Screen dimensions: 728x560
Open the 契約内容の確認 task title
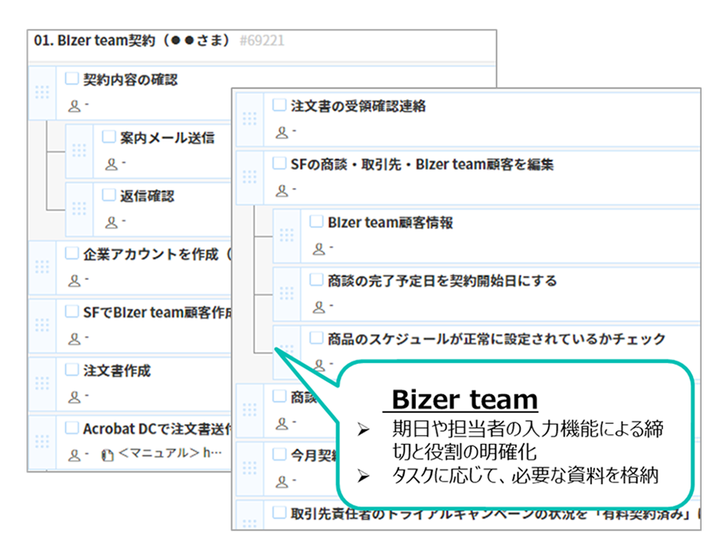point(130,79)
